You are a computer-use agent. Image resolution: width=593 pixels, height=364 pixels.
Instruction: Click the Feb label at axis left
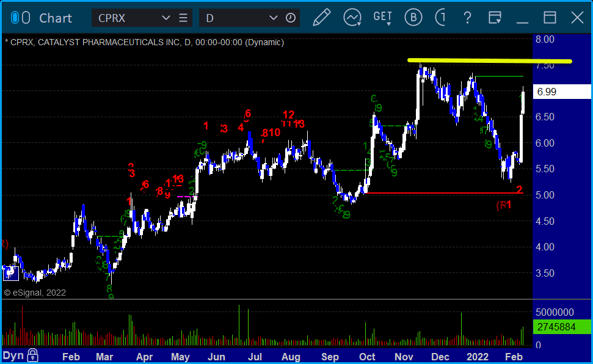pos(71,357)
